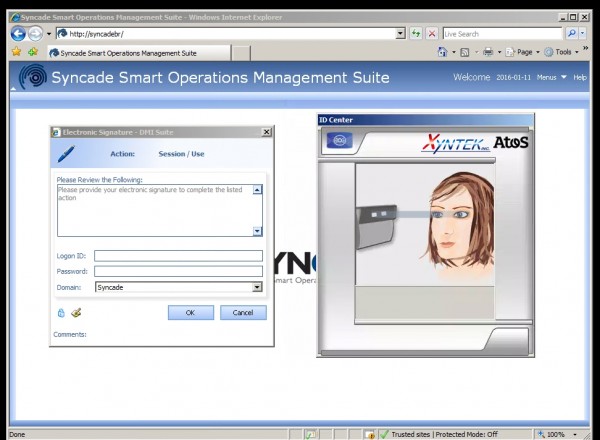Open the Help link in header

pyautogui.click(x=580, y=77)
